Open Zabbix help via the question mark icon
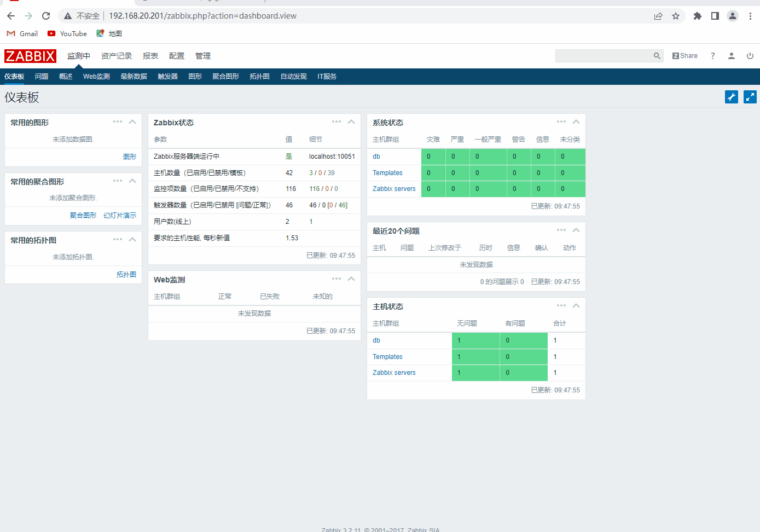Screen dimensions: 760x532 click(713, 55)
